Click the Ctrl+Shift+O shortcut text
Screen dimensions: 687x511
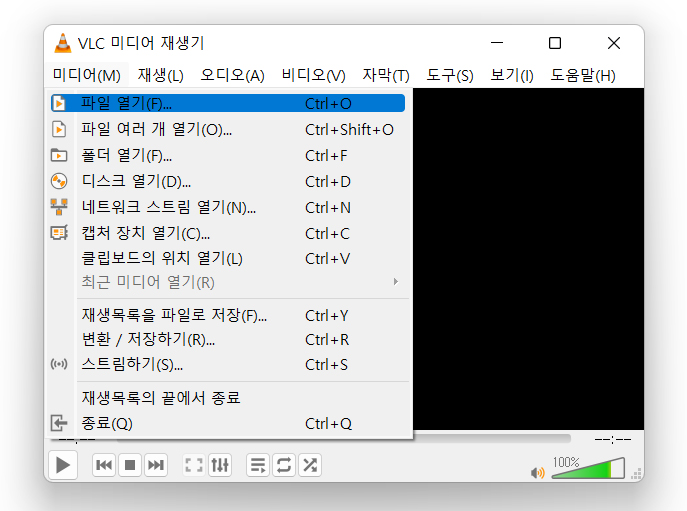point(349,130)
